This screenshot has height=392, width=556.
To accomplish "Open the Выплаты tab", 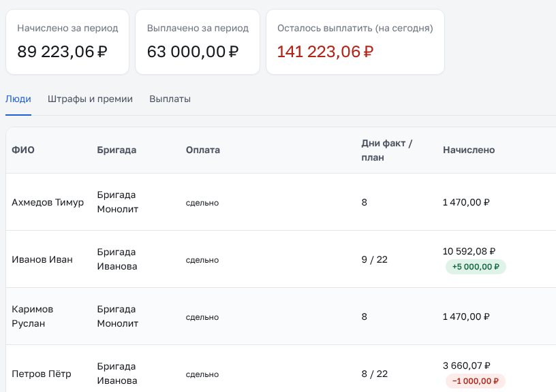I will [170, 99].
